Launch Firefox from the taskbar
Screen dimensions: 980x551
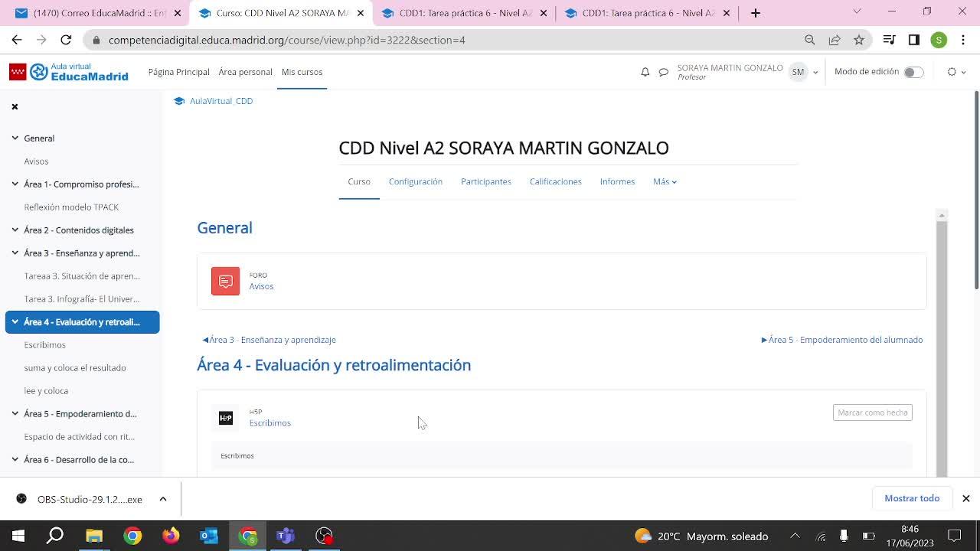[171, 536]
